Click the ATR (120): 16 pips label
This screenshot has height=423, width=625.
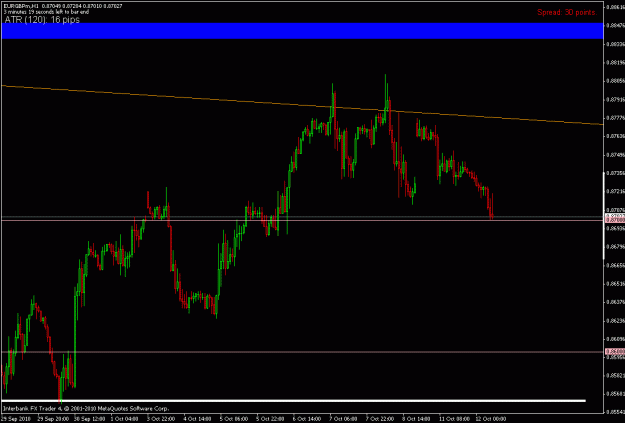[42, 20]
